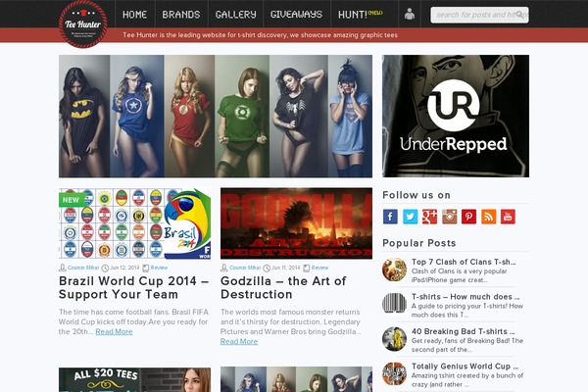Focus the search for posts field
The image size is (588, 392).
pos(479,15)
